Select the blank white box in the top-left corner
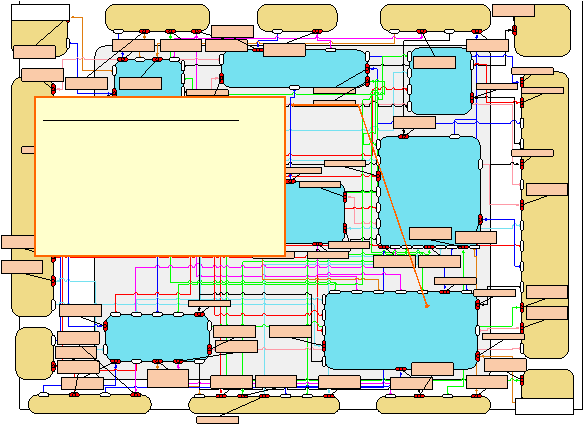Screen dimensions: 584x425 [41, 12]
